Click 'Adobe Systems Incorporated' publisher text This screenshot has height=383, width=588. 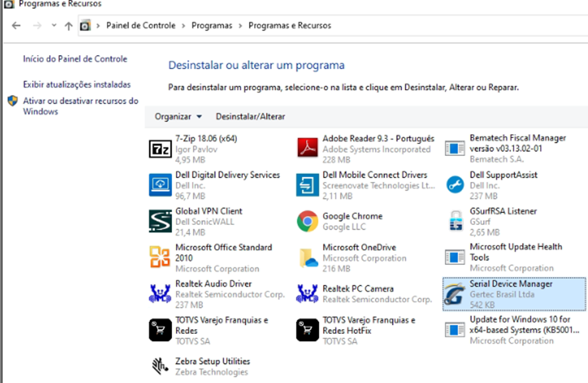pyautogui.click(x=376, y=149)
